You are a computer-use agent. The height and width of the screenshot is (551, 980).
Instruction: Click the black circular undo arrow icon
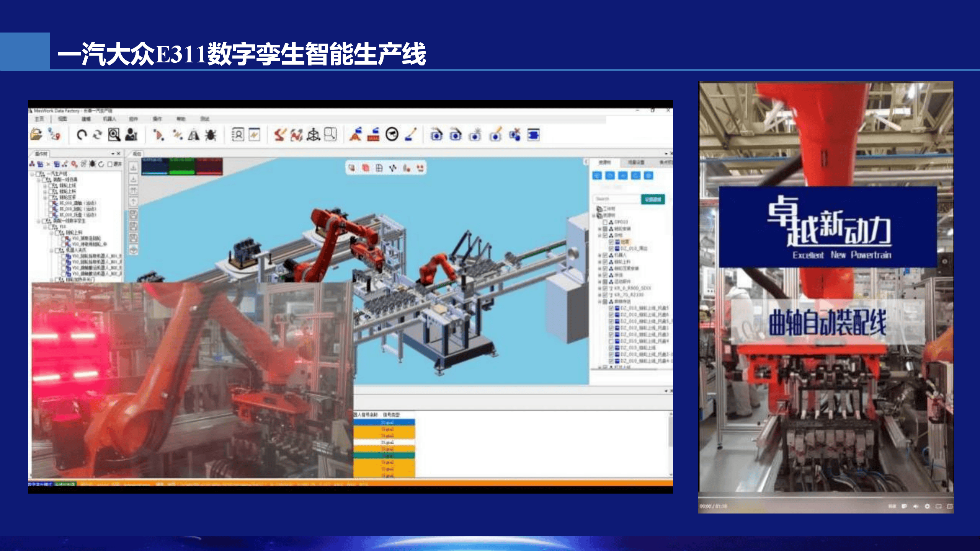pyautogui.click(x=82, y=135)
